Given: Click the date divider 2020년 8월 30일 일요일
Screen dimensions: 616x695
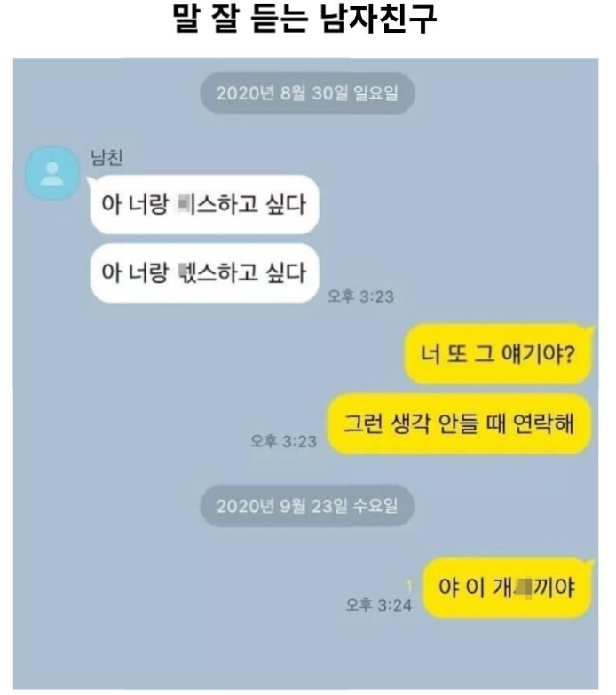Looking at the screenshot, I should point(307,93).
